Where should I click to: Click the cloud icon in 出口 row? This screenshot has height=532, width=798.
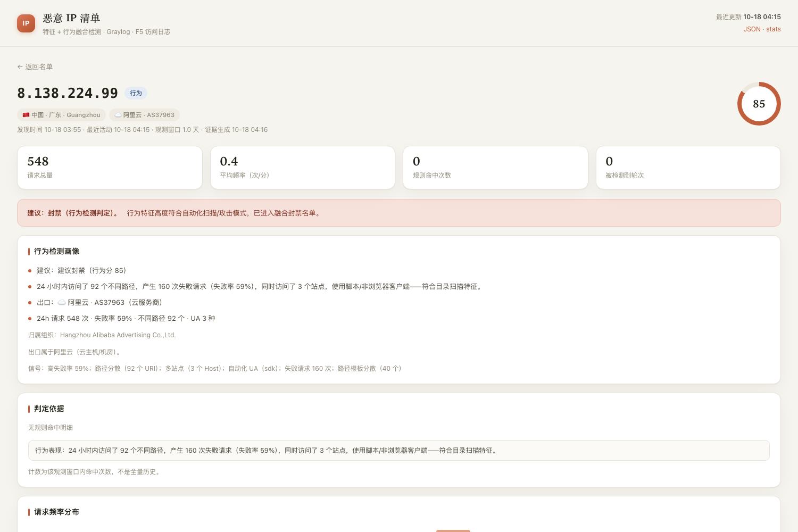pyautogui.click(x=62, y=302)
